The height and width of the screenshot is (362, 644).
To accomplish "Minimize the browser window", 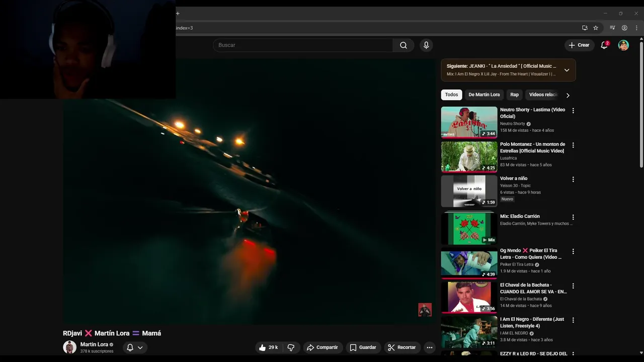I will [605, 14].
